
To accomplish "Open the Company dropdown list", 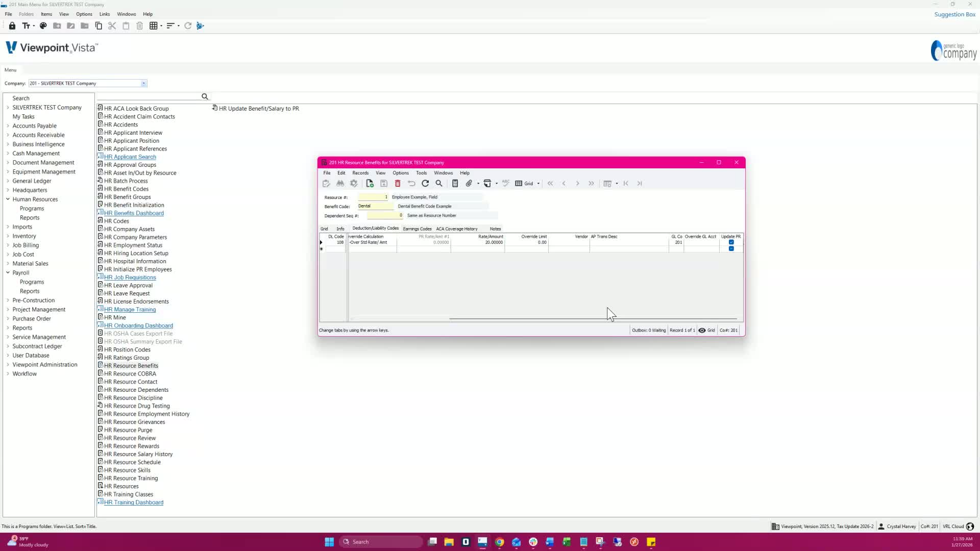I will tap(144, 84).
